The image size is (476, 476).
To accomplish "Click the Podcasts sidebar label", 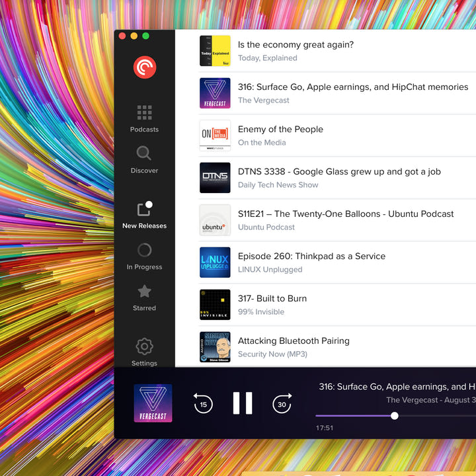I will (145, 130).
